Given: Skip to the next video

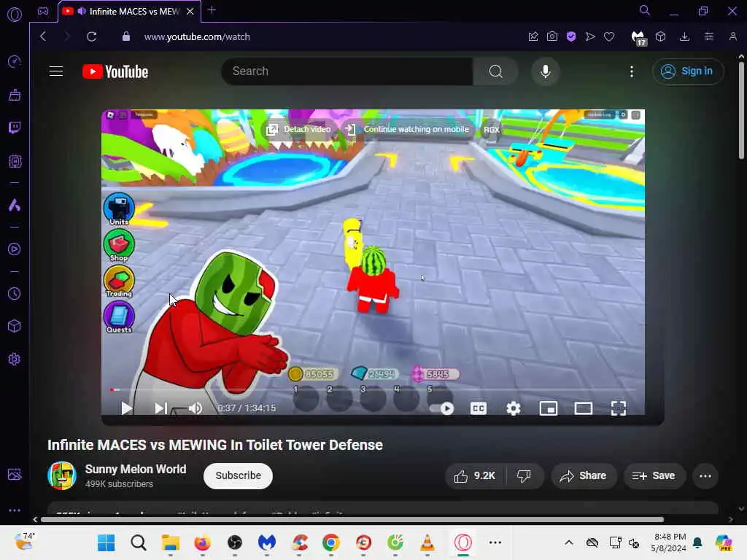Looking at the screenshot, I should pos(160,408).
